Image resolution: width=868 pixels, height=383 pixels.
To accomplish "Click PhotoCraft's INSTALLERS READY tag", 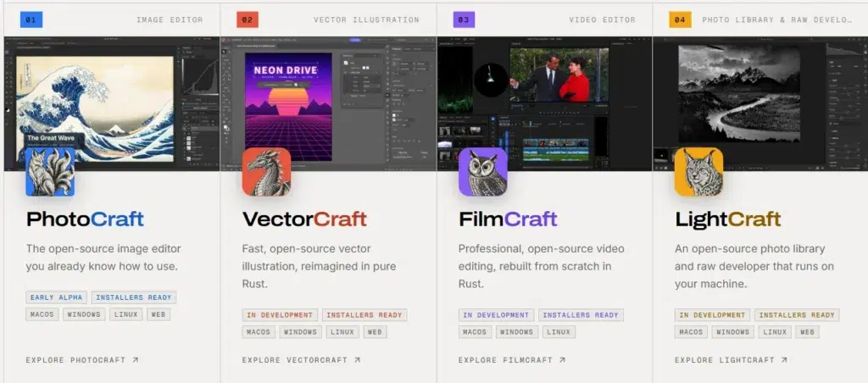I will pos(134,297).
